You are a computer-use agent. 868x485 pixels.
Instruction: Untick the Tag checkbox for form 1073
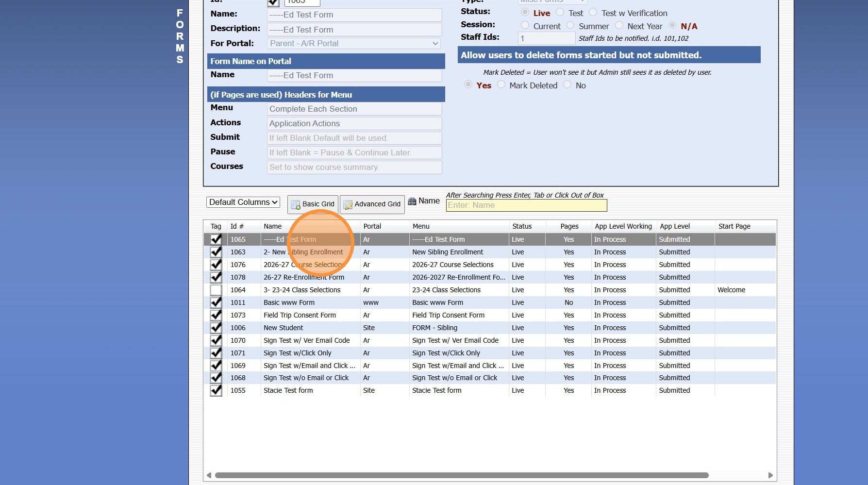[216, 315]
